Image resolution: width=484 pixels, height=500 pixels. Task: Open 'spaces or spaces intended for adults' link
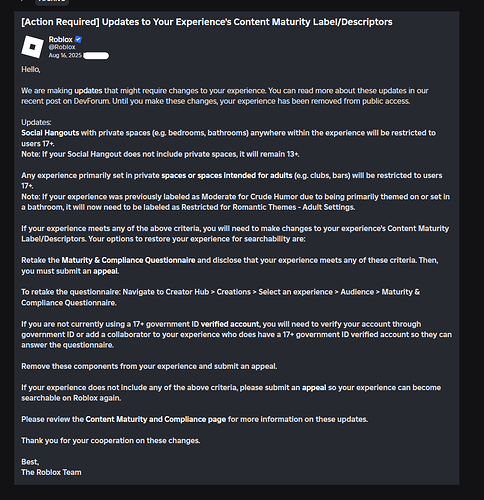pyautogui.click(x=227, y=175)
